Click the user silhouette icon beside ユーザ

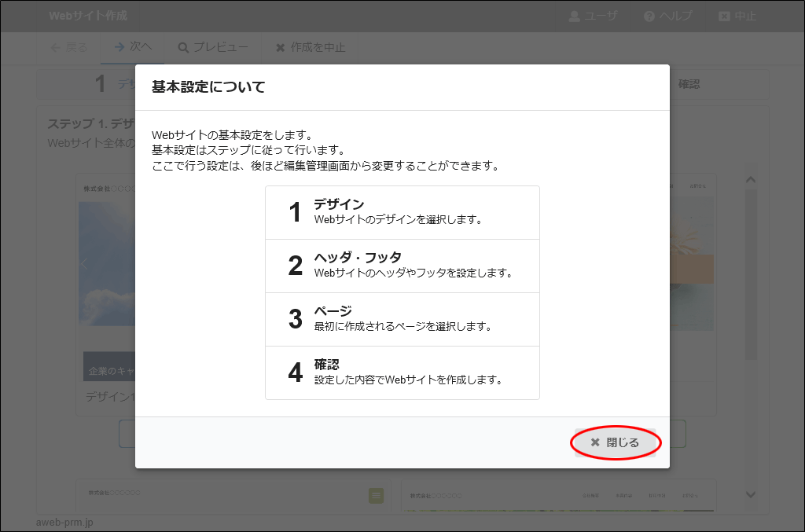(574, 17)
